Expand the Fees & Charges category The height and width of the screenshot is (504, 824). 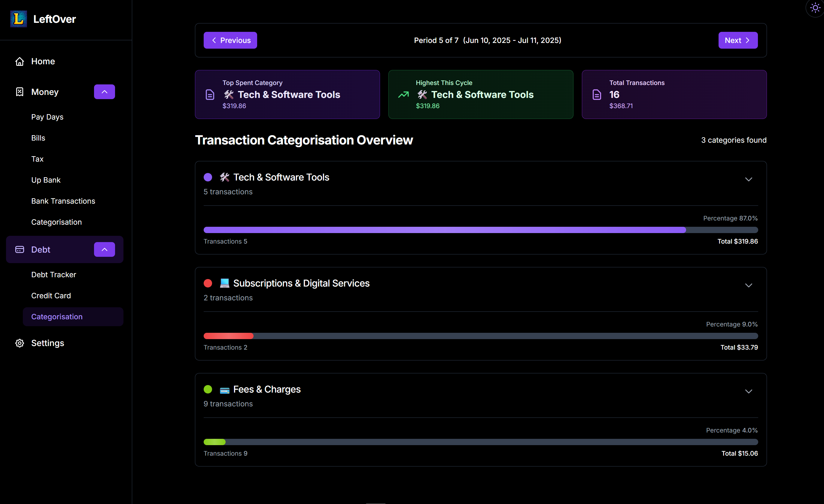pyautogui.click(x=748, y=392)
